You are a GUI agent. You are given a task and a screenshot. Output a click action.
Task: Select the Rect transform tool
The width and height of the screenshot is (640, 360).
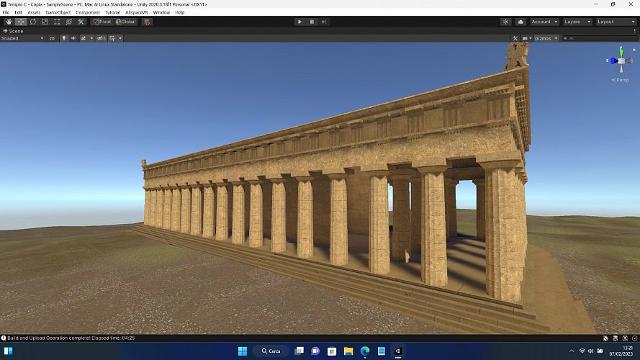[57, 22]
